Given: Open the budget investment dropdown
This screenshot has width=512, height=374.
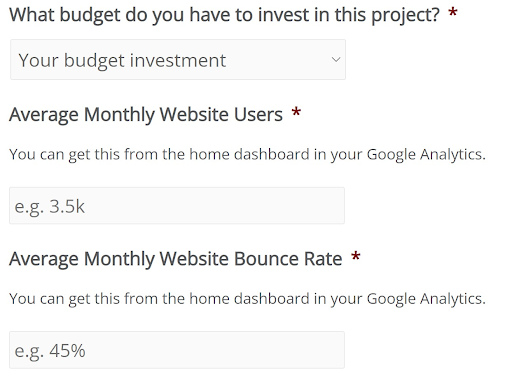Looking at the screenshot, I should [x=178, y=60].
